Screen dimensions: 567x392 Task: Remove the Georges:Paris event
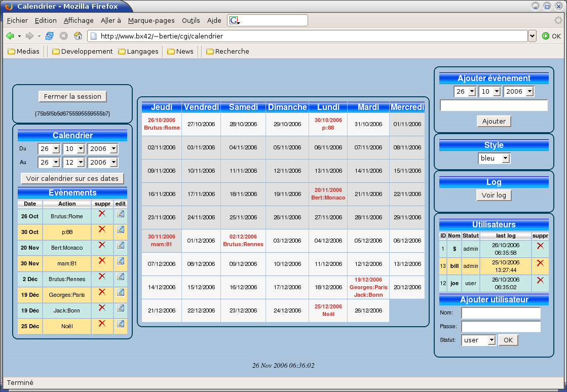[x=102, y=292]
